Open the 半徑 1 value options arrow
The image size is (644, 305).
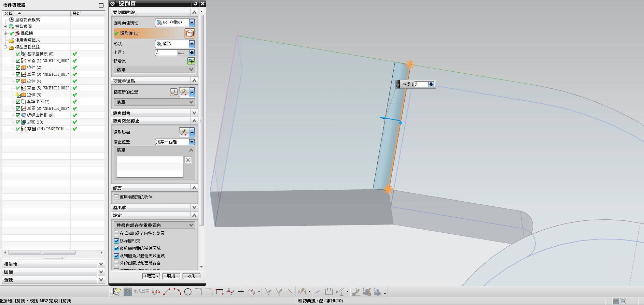click(x=192, y=53)
